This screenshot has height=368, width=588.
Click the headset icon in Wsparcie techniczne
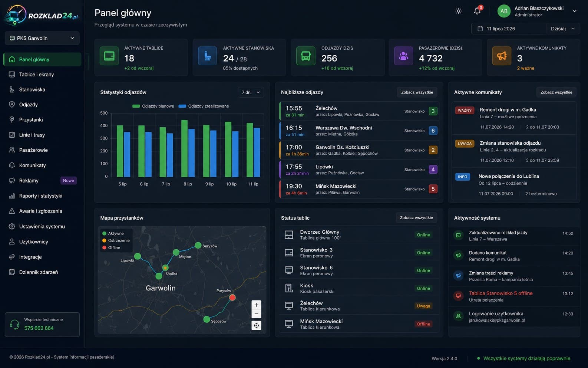[x=14, y=325]
